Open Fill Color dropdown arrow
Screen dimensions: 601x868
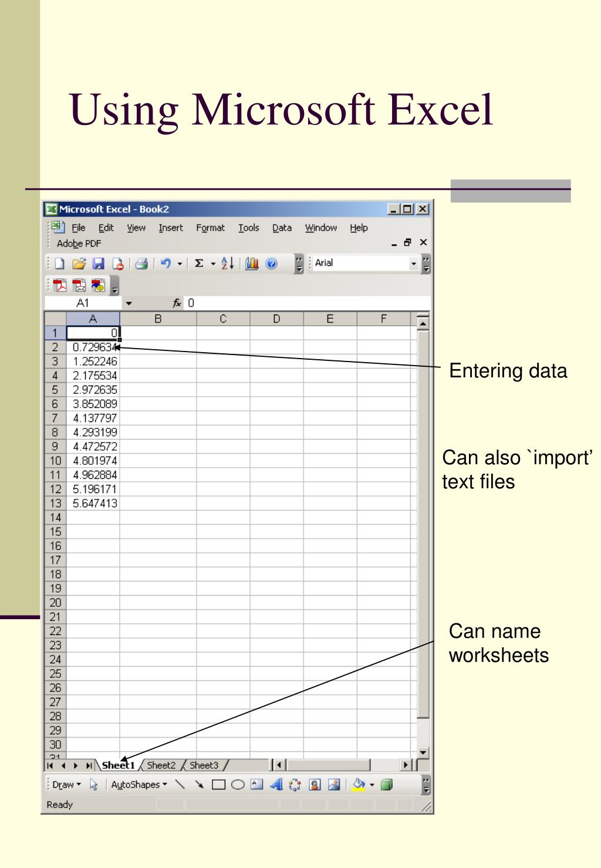[372, 785]
